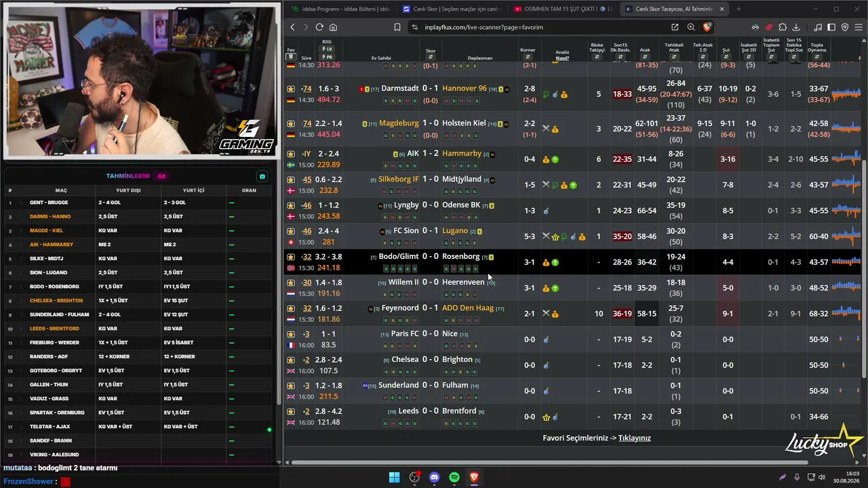The image size is (868, 488).
Task: Go to the browser home page
Action: (x=333, y=27)
